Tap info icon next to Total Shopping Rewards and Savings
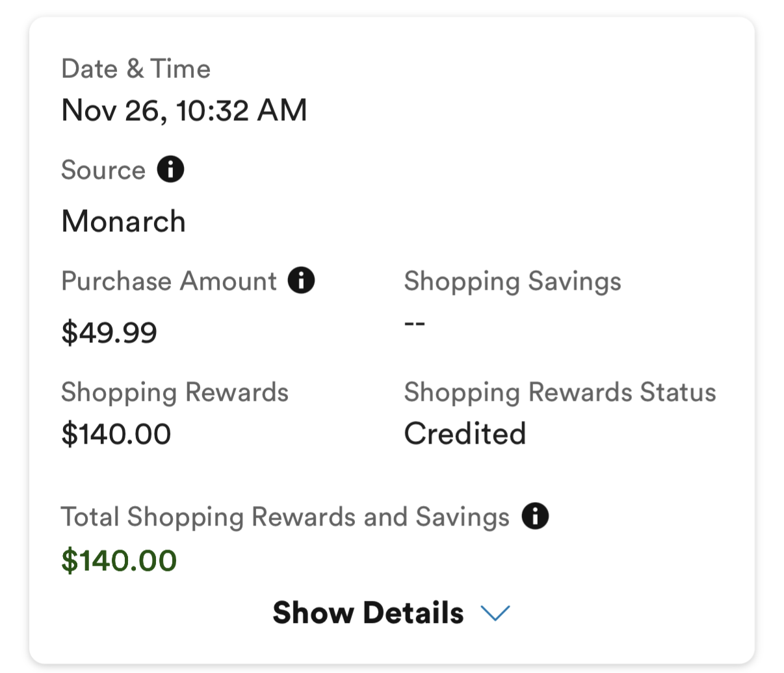The image size is (784, 673). [535, 516]
